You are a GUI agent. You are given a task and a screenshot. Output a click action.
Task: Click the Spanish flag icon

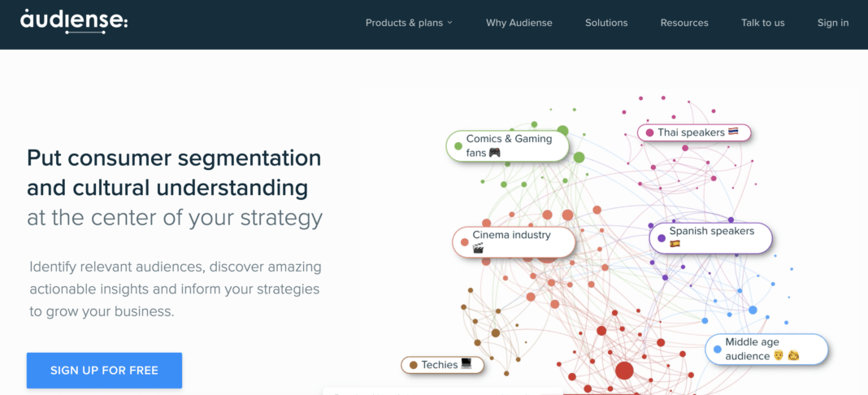coord(675,243)
